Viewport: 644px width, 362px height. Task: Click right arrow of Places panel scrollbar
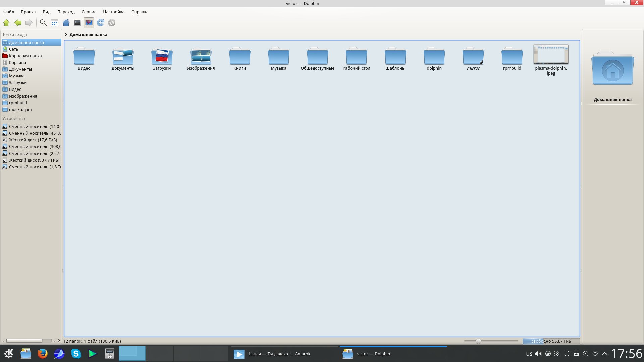pos(59,341)
